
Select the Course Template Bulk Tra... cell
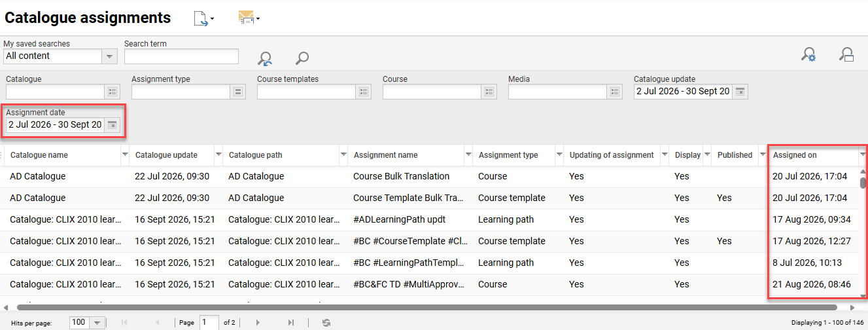[x=409, y=198]
